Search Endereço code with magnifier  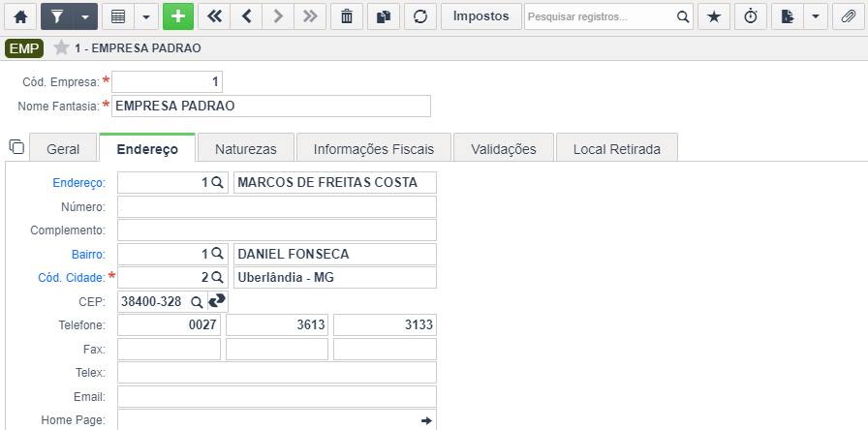tap(218, 182)
